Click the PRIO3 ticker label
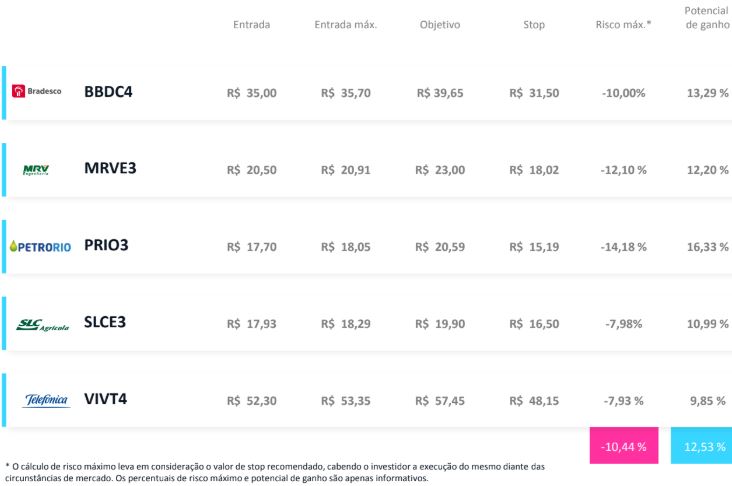The height and width of the screenshot is (486, 732). 106,245
